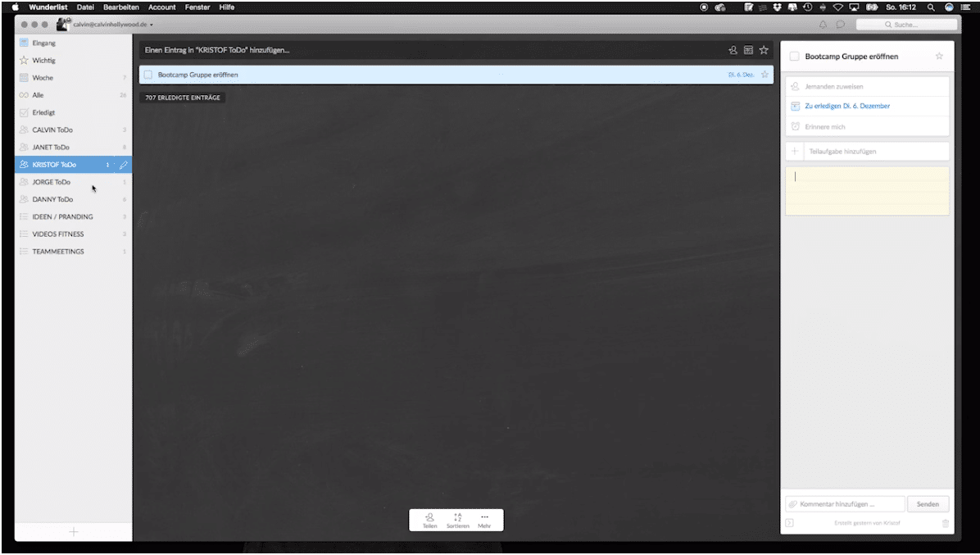Open Spotlight search in the menu bar
Image resolution: width=980 pixels, height=555 pixels.
931,7
